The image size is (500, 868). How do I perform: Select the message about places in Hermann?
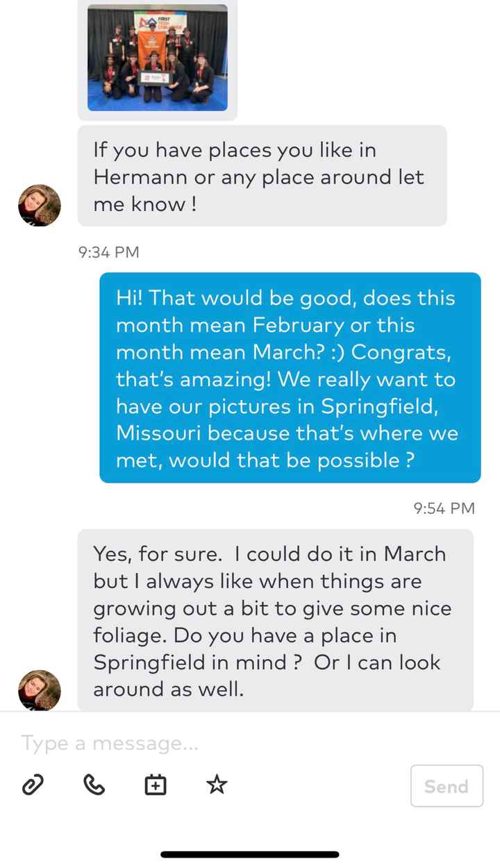[x=262, y=176]
